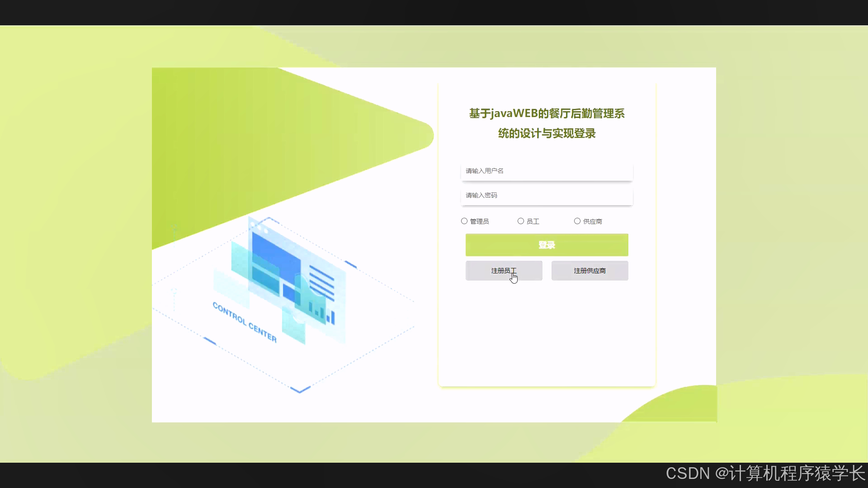The image size is (868, 488).
Task: Click the 请输入密码 password input field
Action: [x=547, y=195]
